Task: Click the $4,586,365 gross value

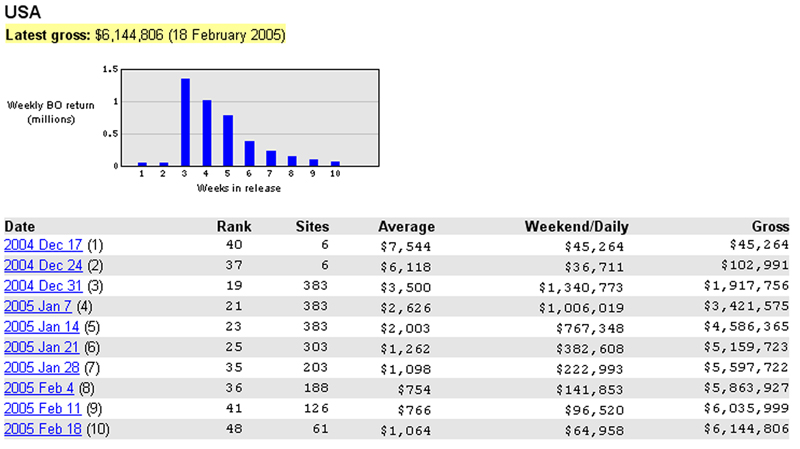Action: [x=746, y=327]
